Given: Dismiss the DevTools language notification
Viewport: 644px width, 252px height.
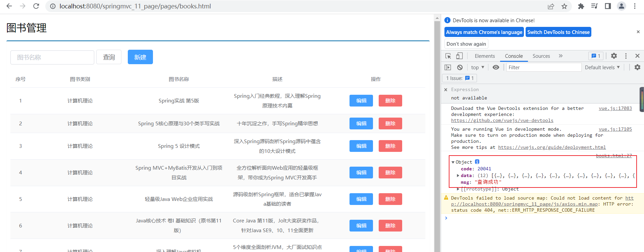Looking at the screenshot, I should click(638, 32).
